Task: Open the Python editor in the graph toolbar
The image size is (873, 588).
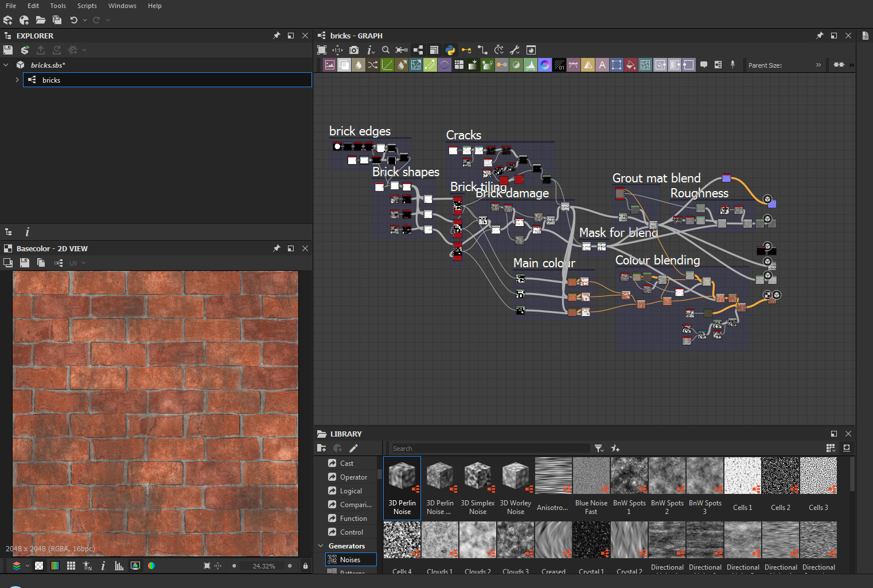Action: coord(450,50)
